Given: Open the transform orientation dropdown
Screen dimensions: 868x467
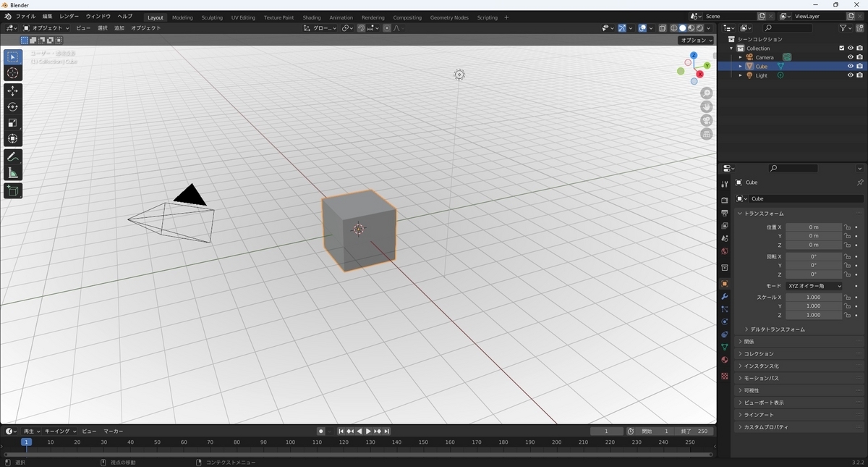Looking at the screenshot, I should click(320, 28).
